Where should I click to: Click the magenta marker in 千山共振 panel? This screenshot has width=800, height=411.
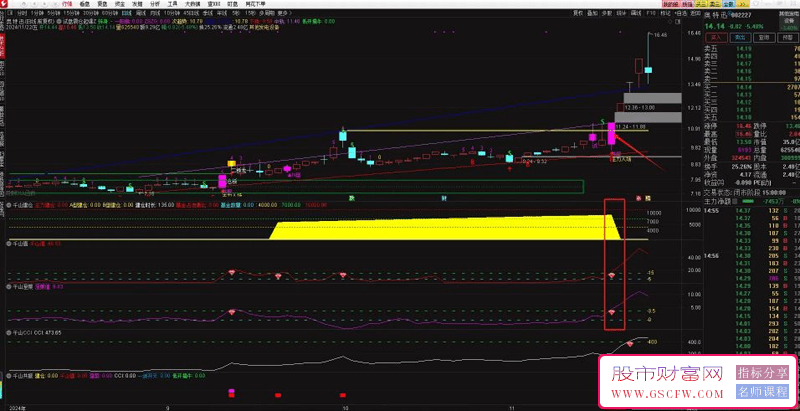[x=232, y=391]
